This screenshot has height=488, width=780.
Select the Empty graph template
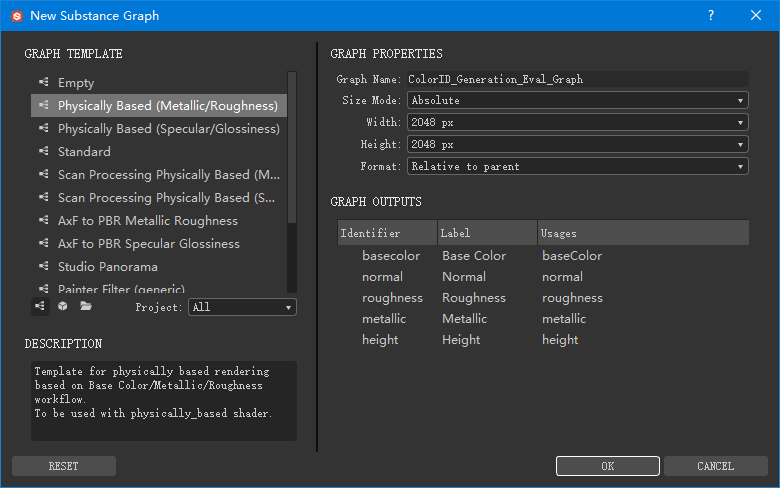pyautogui.click(x=76, y=83)
